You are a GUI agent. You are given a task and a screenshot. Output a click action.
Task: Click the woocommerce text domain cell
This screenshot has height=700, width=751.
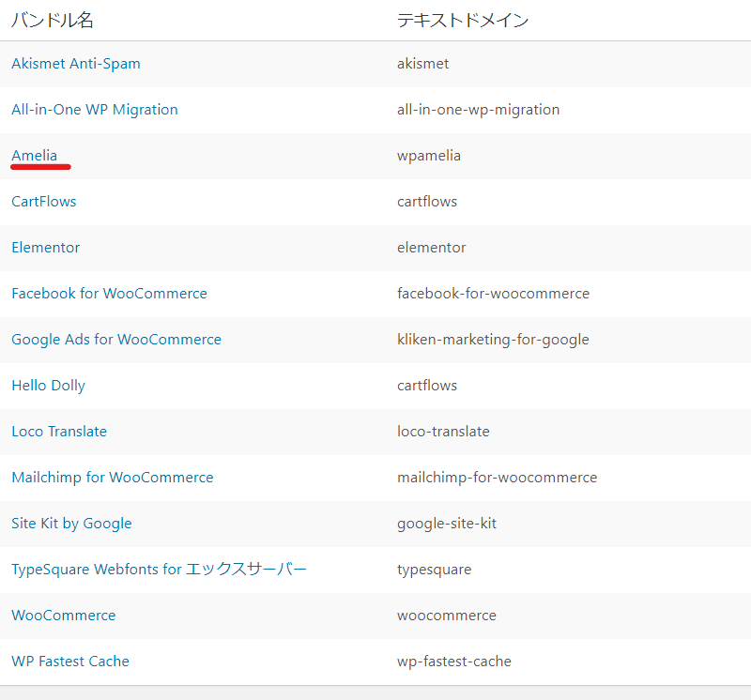click(x=447, y=616)
